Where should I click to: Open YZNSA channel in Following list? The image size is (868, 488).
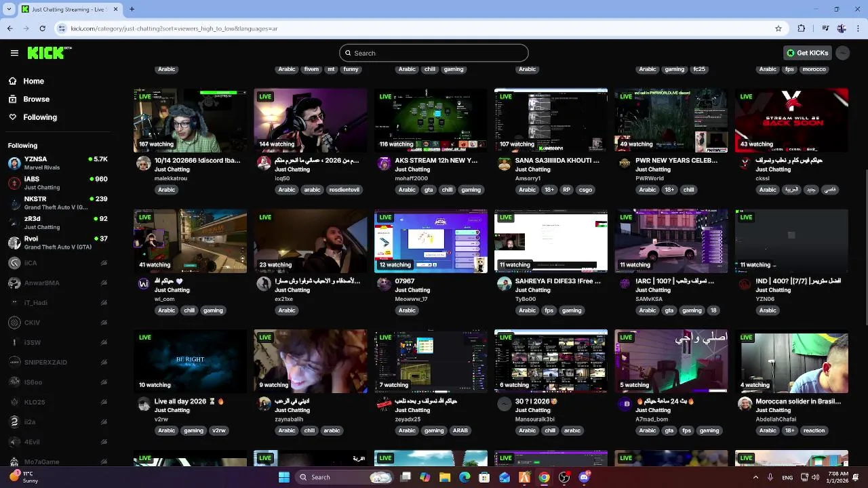tap(58, 163)
